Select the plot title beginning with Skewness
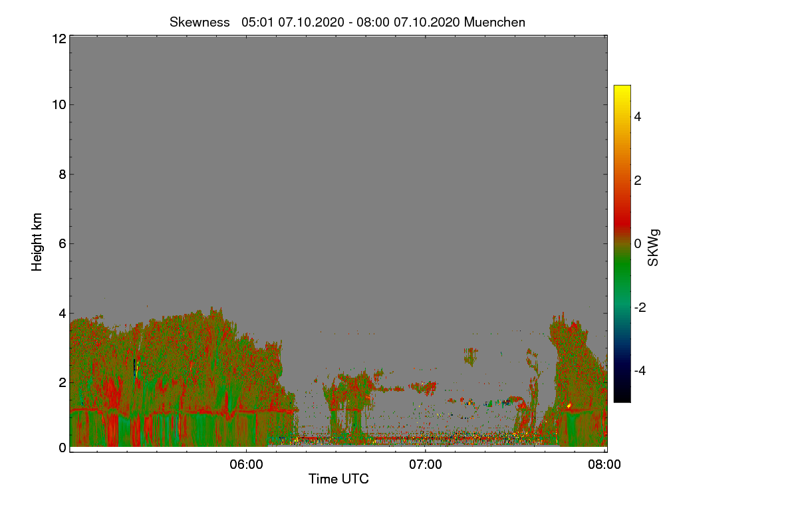This screenshot has height=532, width=798. 347,22
